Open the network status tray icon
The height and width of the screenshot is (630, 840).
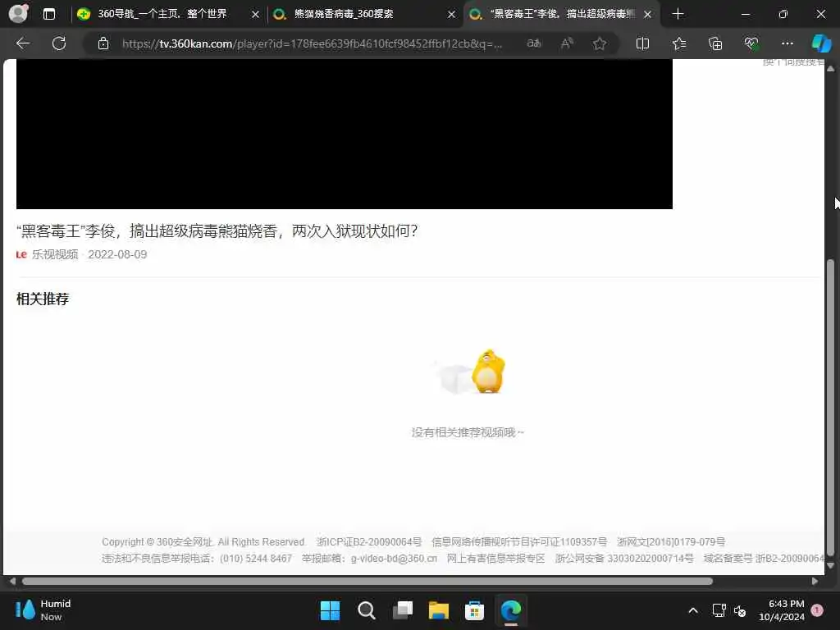pyautogui.click(x=719, y=610)
